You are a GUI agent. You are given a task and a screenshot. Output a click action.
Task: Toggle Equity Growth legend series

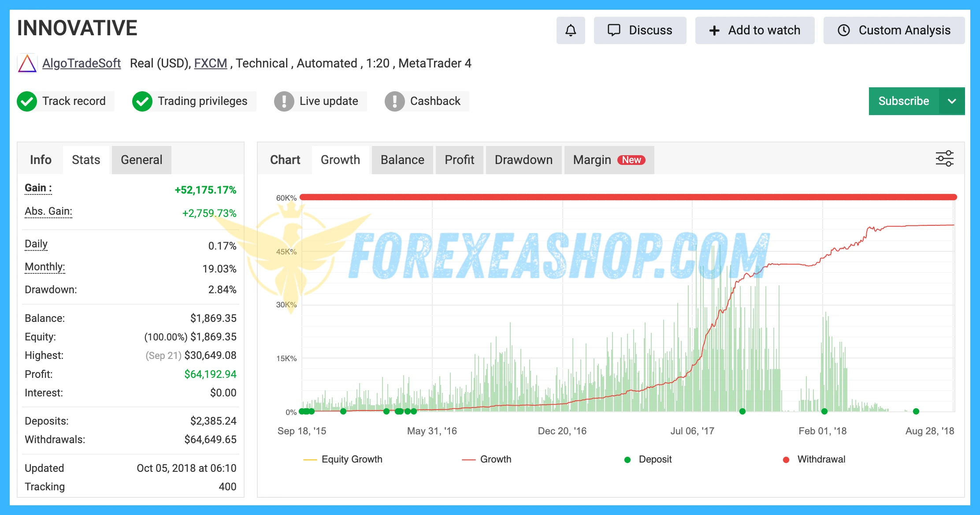click(x=343, y=459)
